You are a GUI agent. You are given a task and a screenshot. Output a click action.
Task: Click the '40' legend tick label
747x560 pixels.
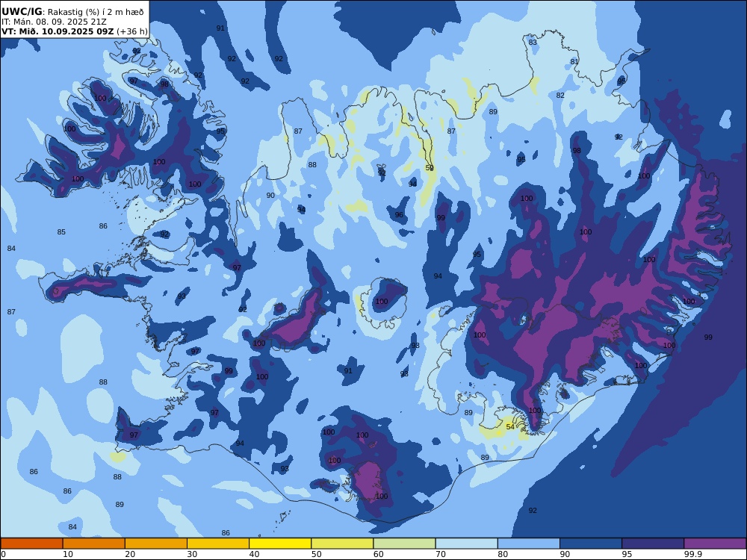pos(255,554)
